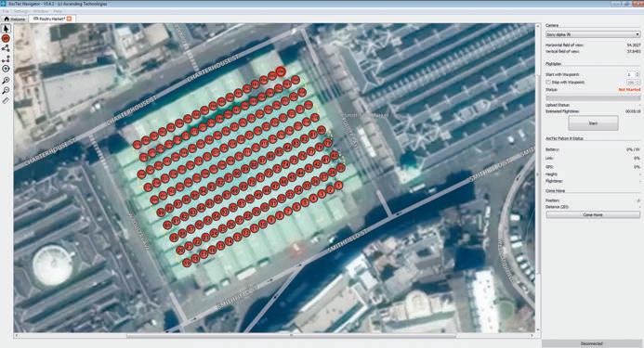Click the Come Home button
Screen dimensions: 644x348
593,214
